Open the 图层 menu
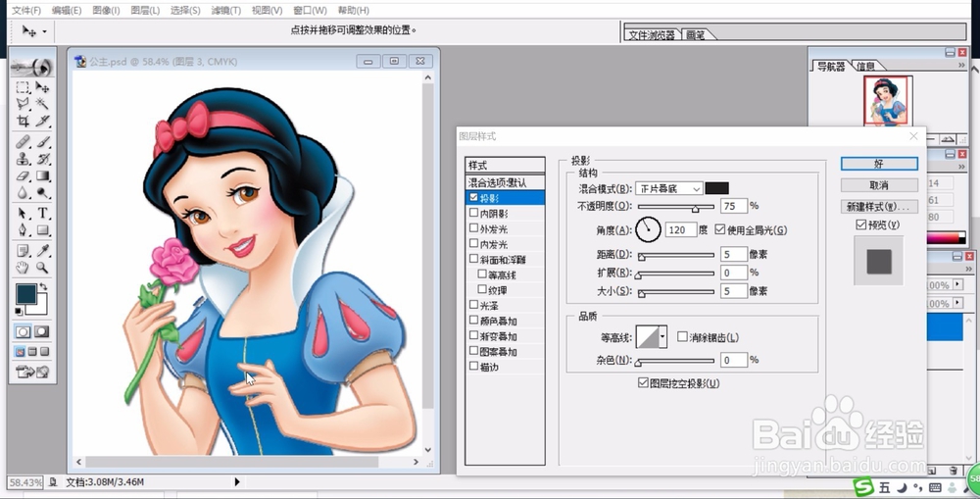Screen dimensions: 980x499 coord(145,11)
